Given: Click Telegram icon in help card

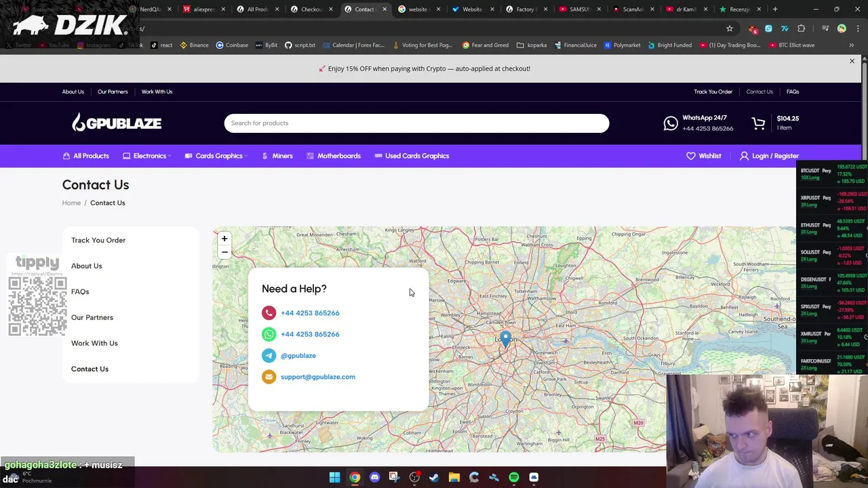Looking at the screenshot, I should point(269,356).
